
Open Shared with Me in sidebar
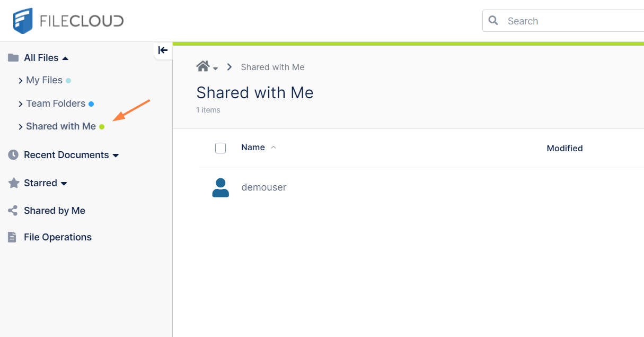[61, 126]
